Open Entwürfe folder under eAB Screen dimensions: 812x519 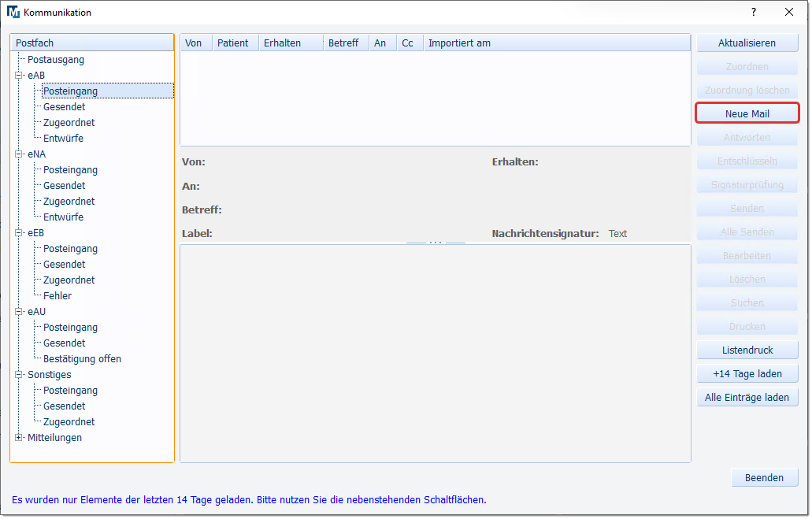coord(63,139)
